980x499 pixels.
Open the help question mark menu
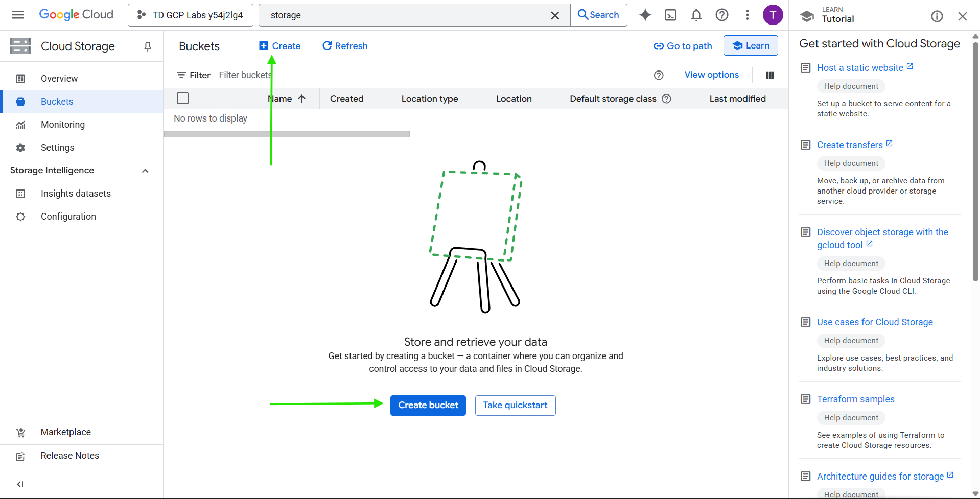tap(721, 15)
